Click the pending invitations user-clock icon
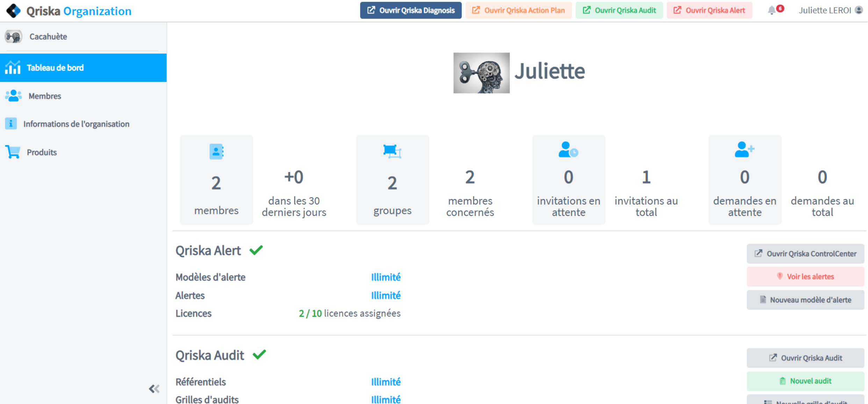 (x=568, y=150)
